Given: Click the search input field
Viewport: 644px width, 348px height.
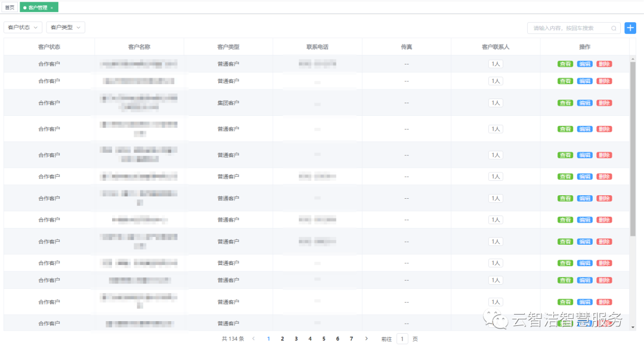Looking at the screenshot, I should [x=569, y=28].
